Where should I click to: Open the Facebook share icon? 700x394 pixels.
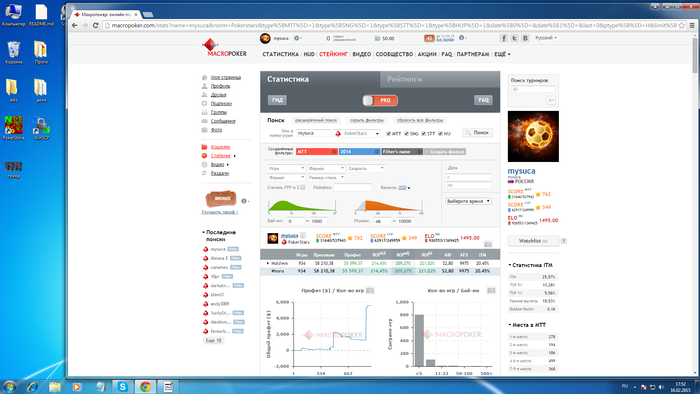pos(504,38)
